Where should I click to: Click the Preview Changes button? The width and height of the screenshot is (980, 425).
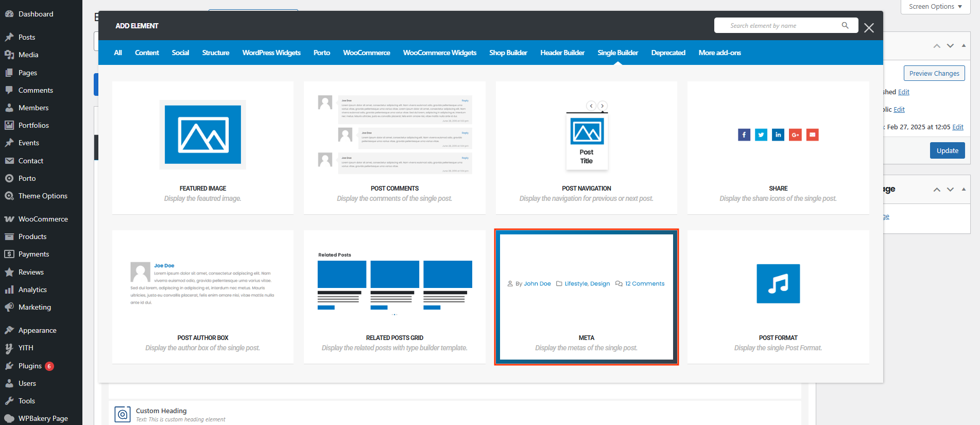click(x=934, y=73)
